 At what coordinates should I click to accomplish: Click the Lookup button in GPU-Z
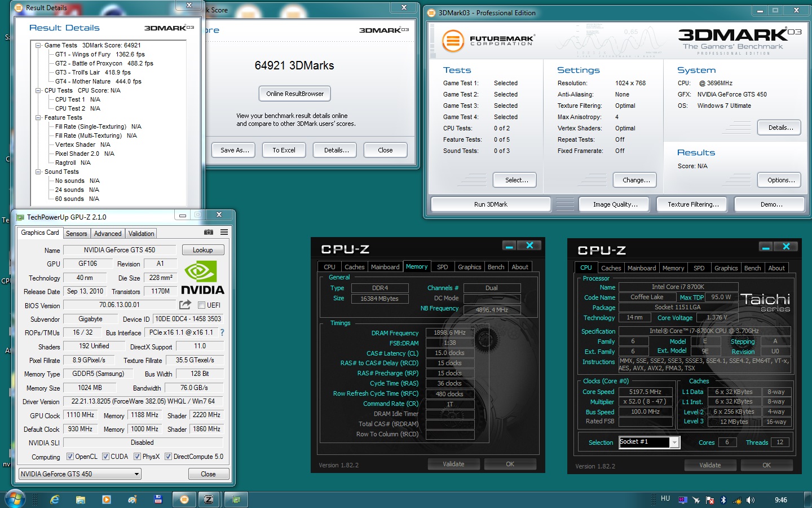pyautogui.click(x=203, y=250)
